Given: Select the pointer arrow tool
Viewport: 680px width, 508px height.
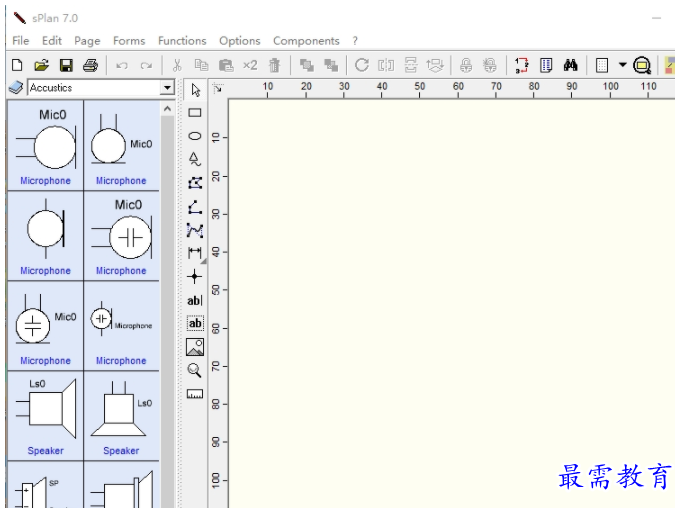Looking at the screenshot, I should (x=196, y=90).
